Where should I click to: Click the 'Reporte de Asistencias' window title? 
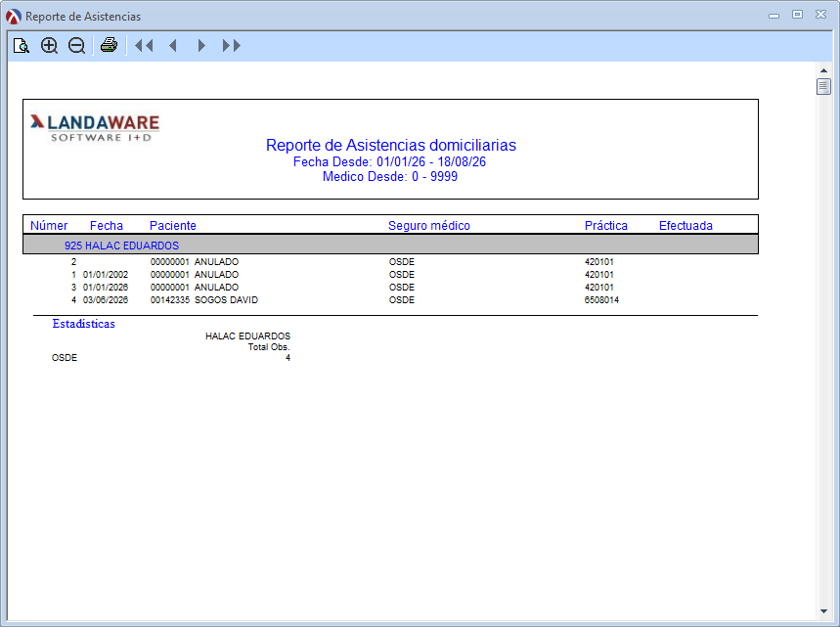(x=83, y=17)
